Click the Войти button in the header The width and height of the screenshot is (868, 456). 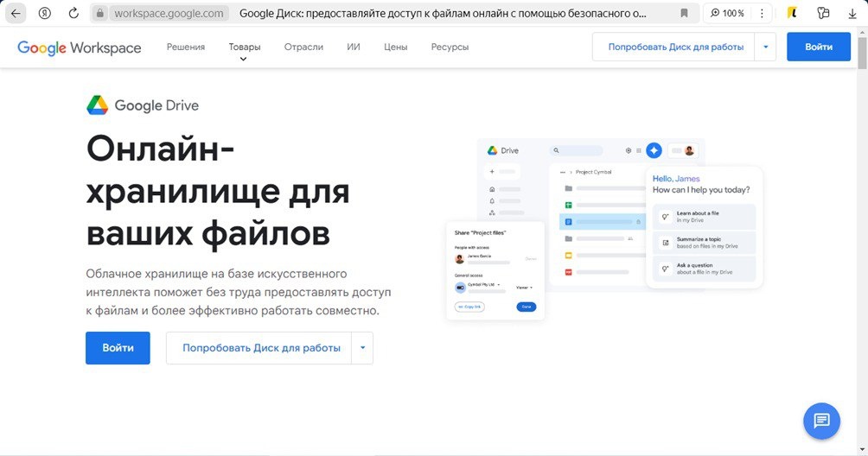click(819, 47)
